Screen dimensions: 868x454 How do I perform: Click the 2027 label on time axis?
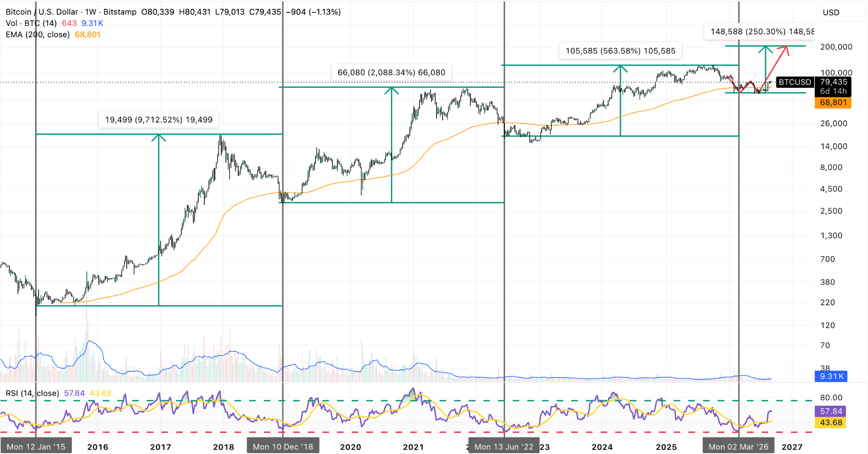click(792, 447)
